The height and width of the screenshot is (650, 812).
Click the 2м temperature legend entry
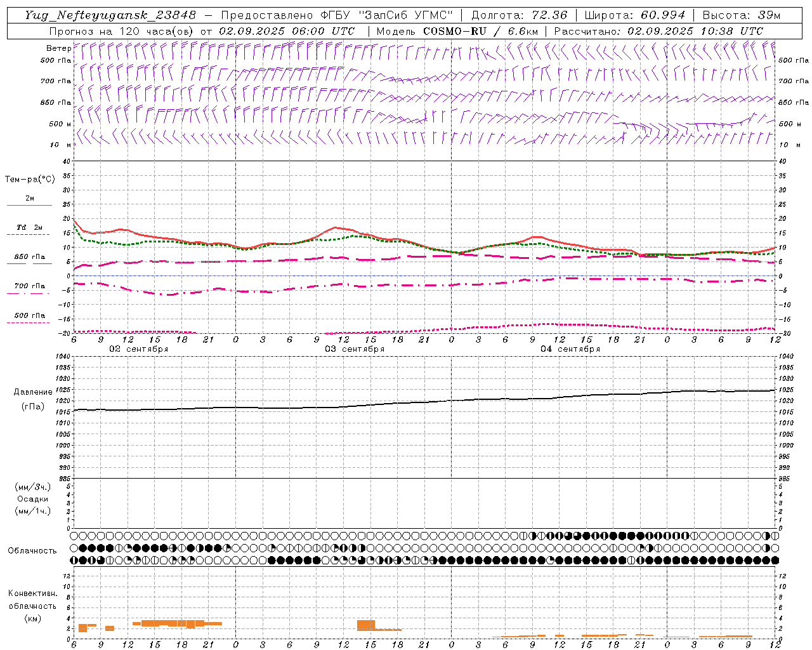point(30,199)
